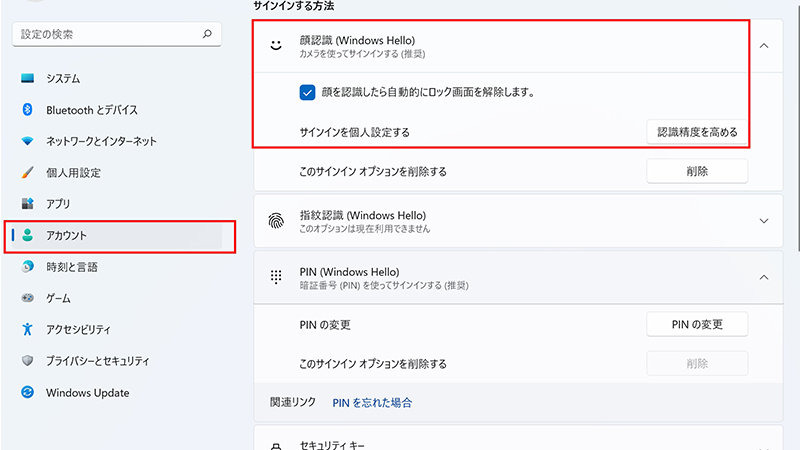Click the fingerprint icon
The width and height of the screenshot is (800, 450).
(276, 221)
